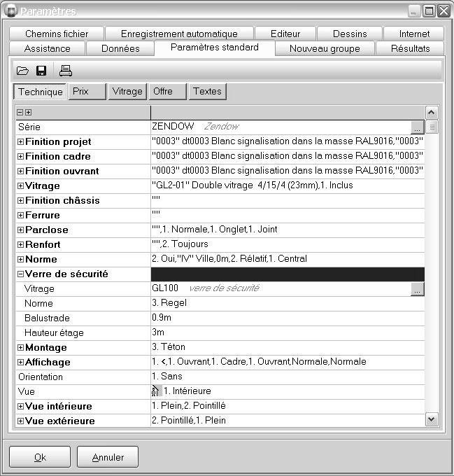Select the Vitrage toggle button
This screenshot has width=454, height=476.
[x=127, y=92]
